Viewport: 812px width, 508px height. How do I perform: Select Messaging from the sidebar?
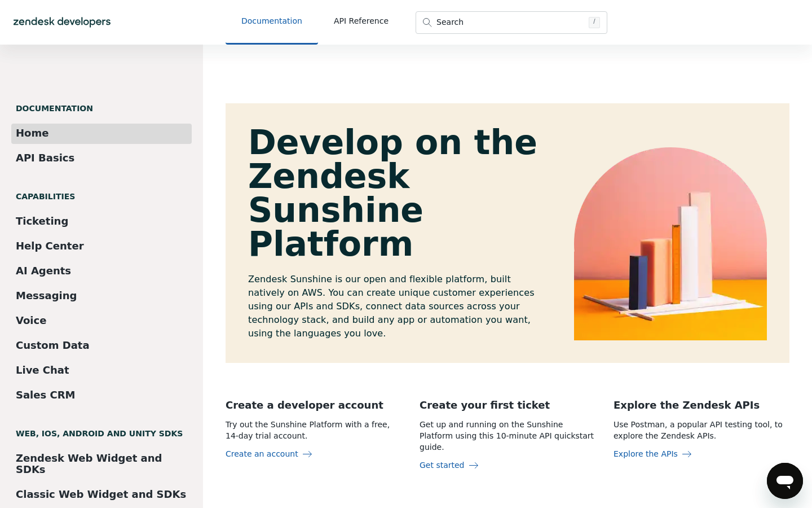(46, 296)
